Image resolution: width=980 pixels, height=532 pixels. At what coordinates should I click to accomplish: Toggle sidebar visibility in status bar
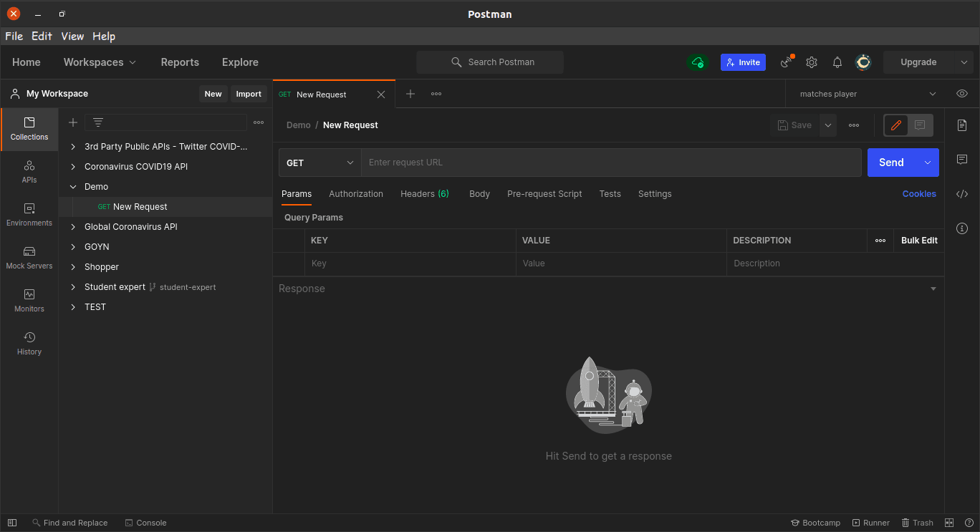click(12, 523)
